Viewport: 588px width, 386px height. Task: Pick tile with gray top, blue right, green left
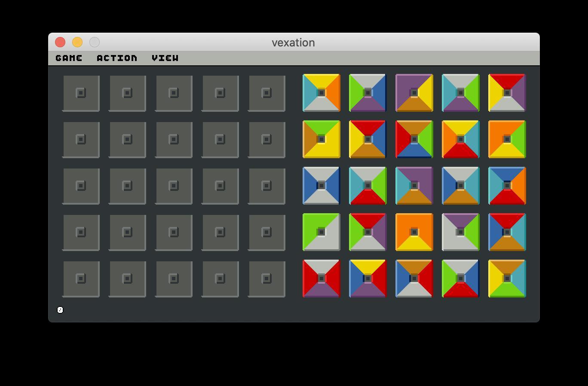point(368,93)
